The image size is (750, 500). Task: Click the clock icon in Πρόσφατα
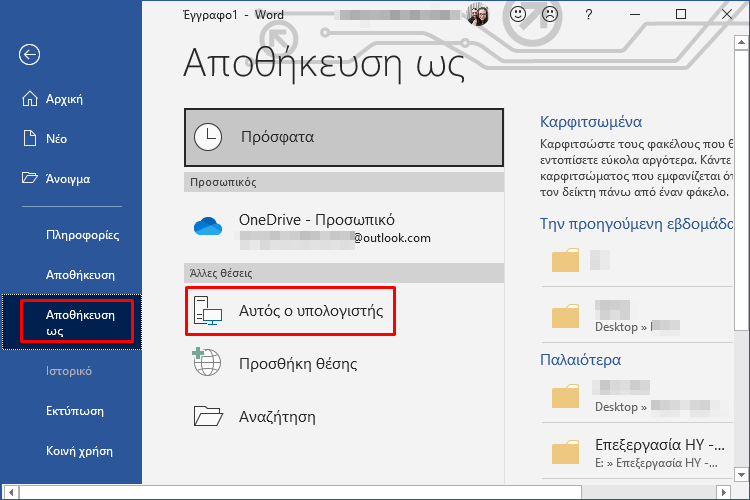(208, 137)
